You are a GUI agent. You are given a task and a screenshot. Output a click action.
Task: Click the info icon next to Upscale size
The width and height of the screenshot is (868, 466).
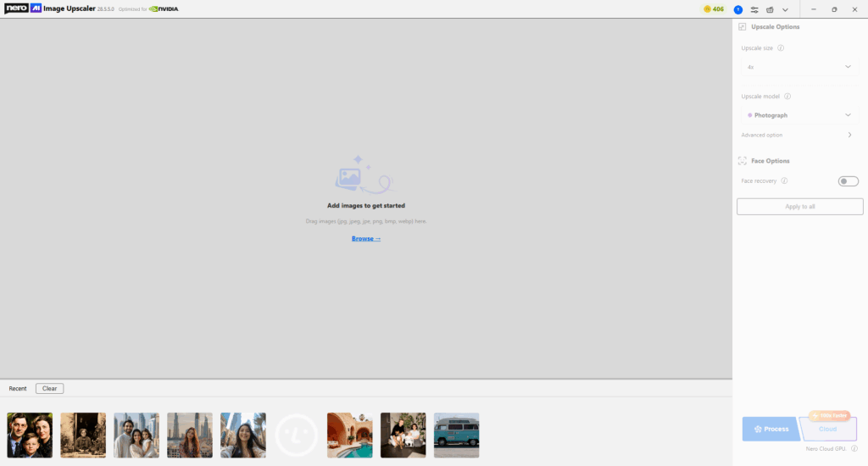[x=781, y=48]
